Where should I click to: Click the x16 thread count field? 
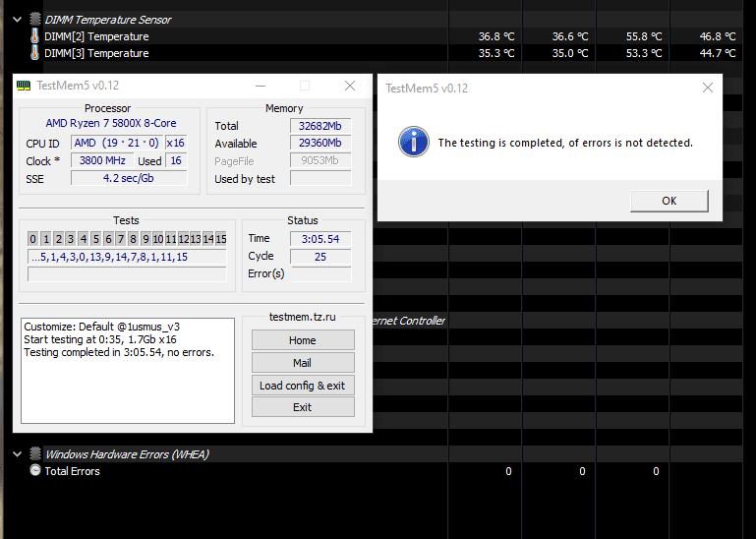[176, 143]
